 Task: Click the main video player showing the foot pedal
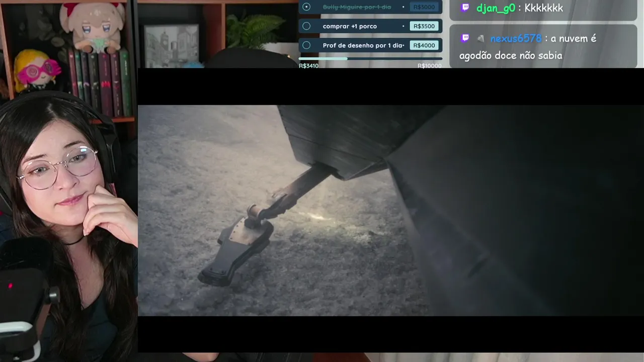point(390,210)
